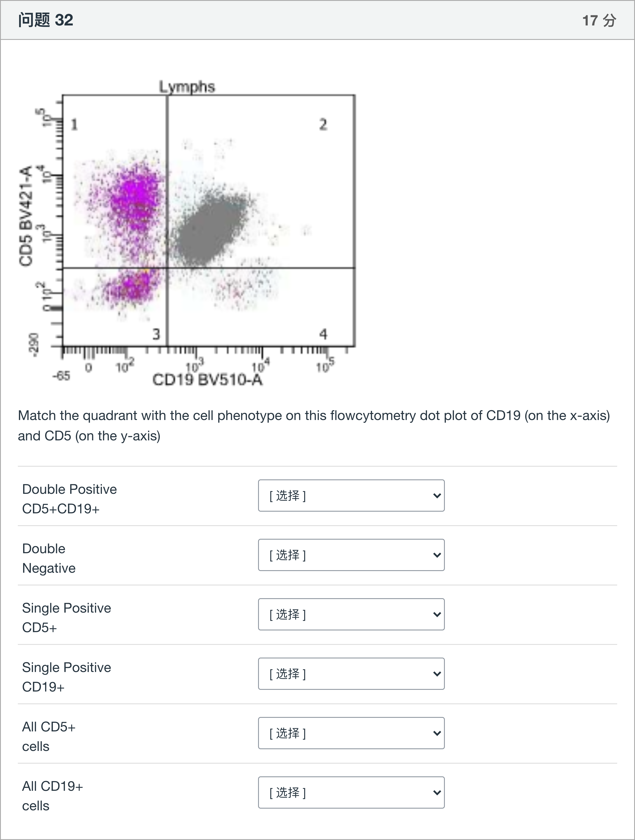Image resolution: width=635 pixels, height=840 pixels.
Task: Open the All CD5+ cells dropdown
Action: click(351, 733)
